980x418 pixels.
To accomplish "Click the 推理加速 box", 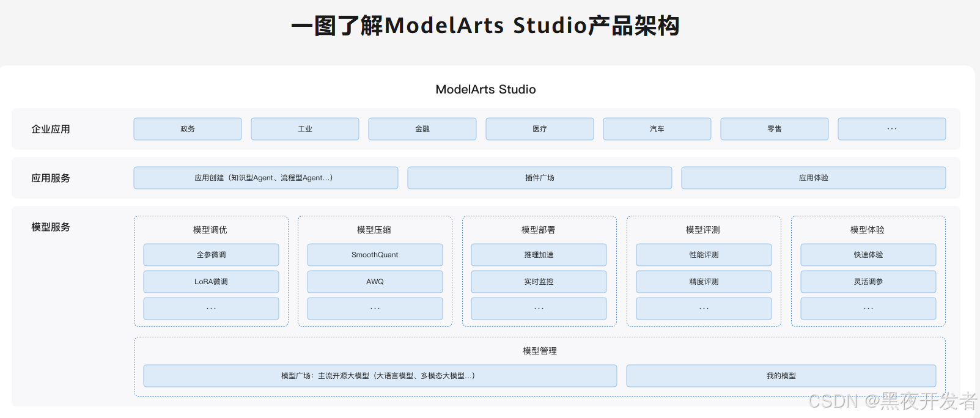I will pyautogui.click(x=539, y=255).
